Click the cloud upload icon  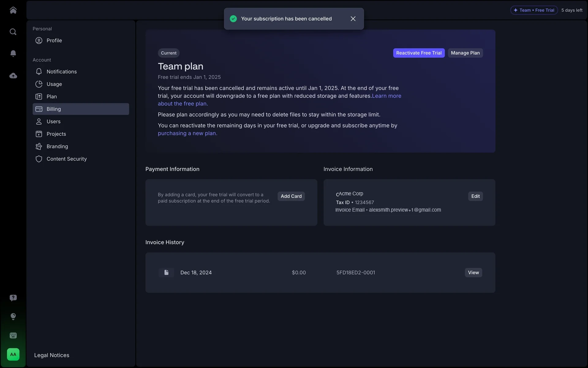(x=13, y=75)
